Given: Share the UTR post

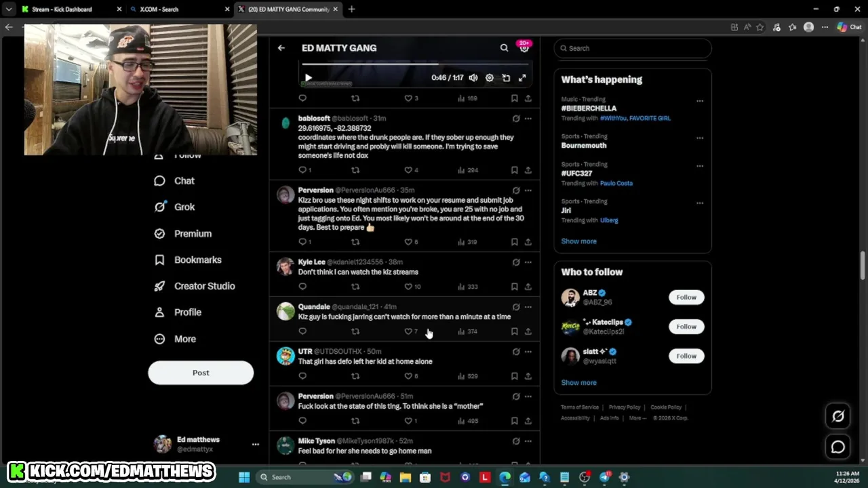Looking at the screenshot, I should pyautogui.click(x=528, y=376).
